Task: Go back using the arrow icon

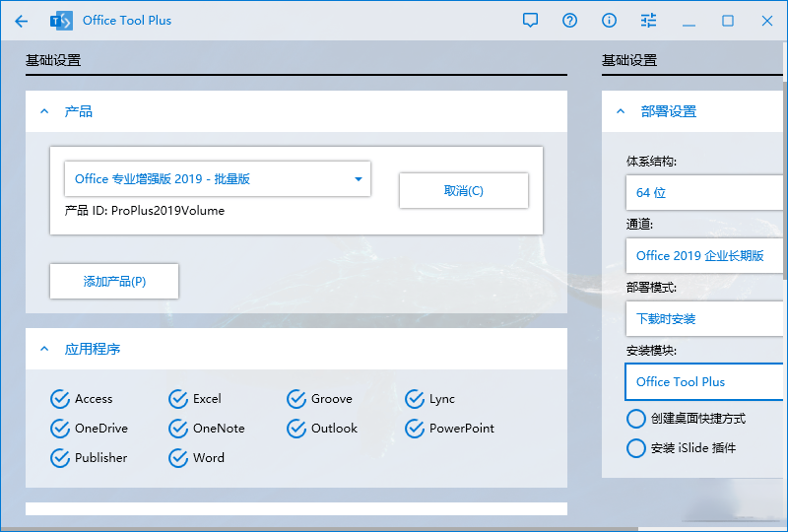Action: (x=21, y=21)
